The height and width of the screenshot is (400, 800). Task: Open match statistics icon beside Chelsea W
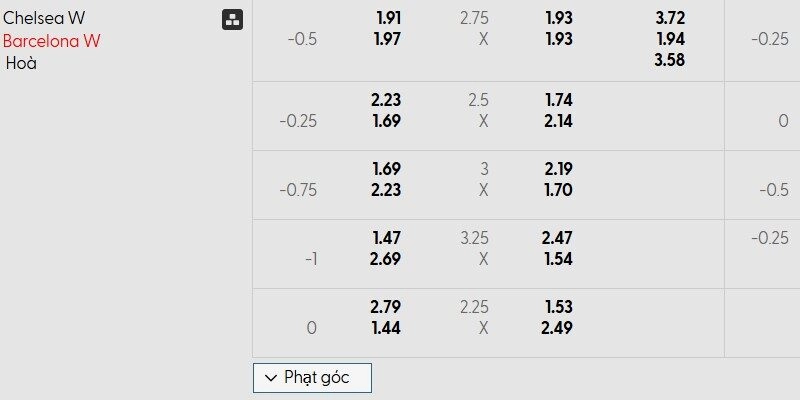231,19
